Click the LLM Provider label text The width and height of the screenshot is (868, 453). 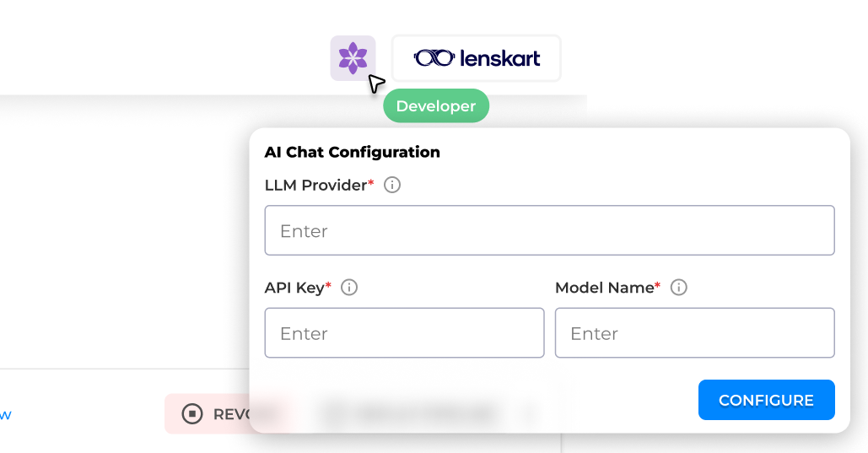(315, 185)
